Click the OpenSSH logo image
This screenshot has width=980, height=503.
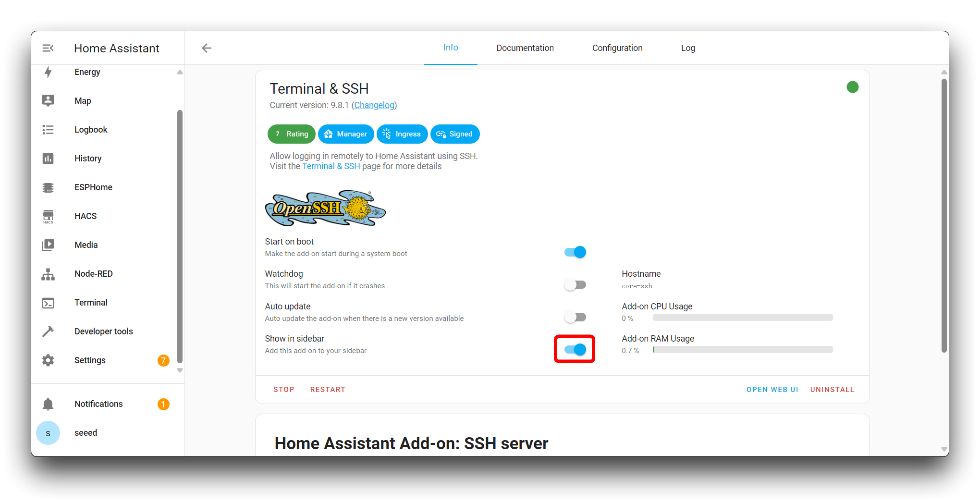(x=325, y=209)
